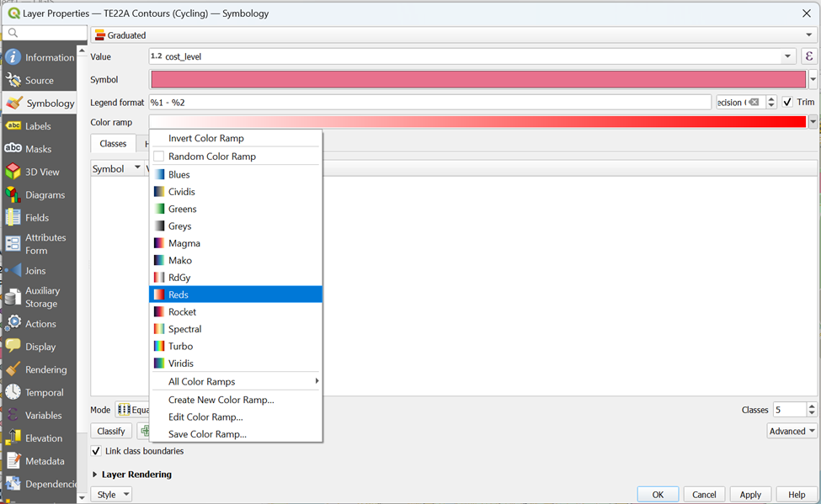Image resolution: width=821 pixels, height=504 pixels.
Task: Open the Joins section icon
Action: [13, 271]
